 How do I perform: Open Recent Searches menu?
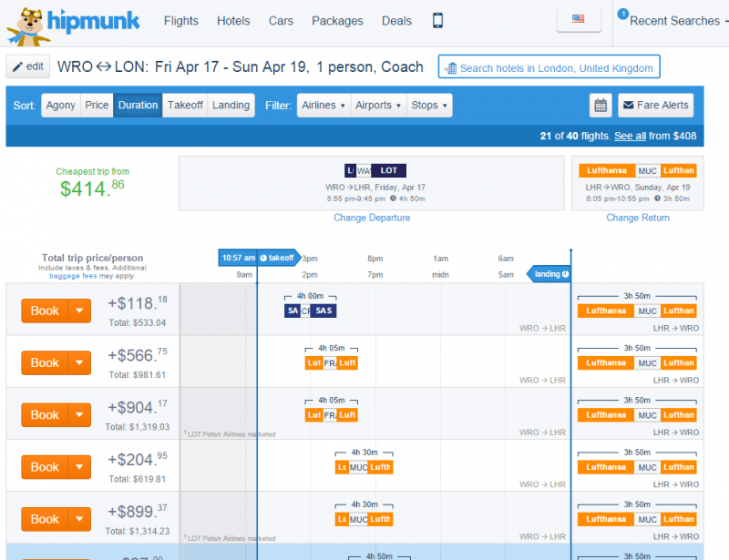coord(674,21)
